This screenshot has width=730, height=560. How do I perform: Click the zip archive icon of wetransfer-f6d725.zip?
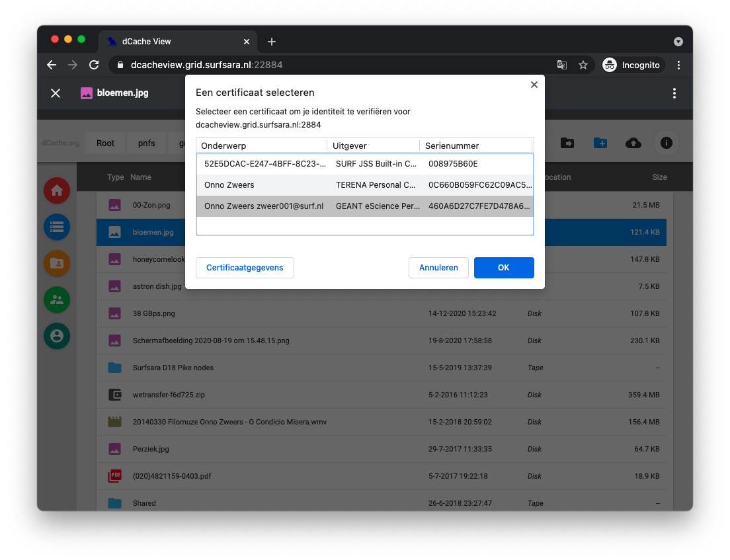[x=114, y=395]
